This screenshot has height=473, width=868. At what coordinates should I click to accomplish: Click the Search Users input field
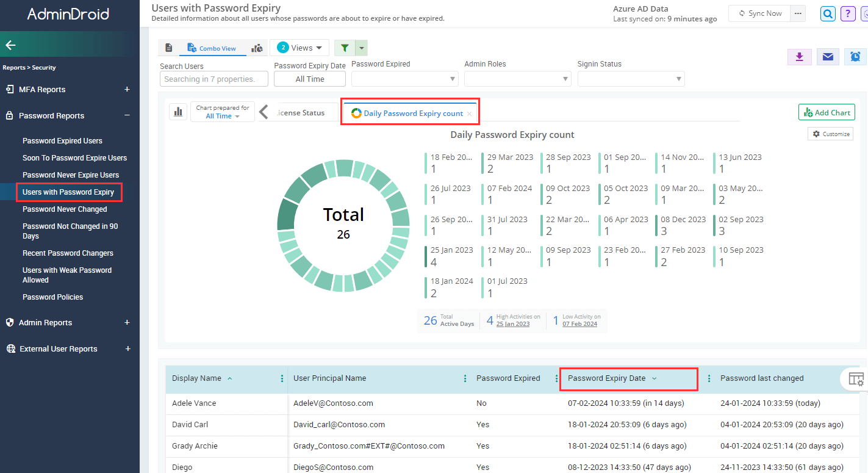[x=215, y=79]
